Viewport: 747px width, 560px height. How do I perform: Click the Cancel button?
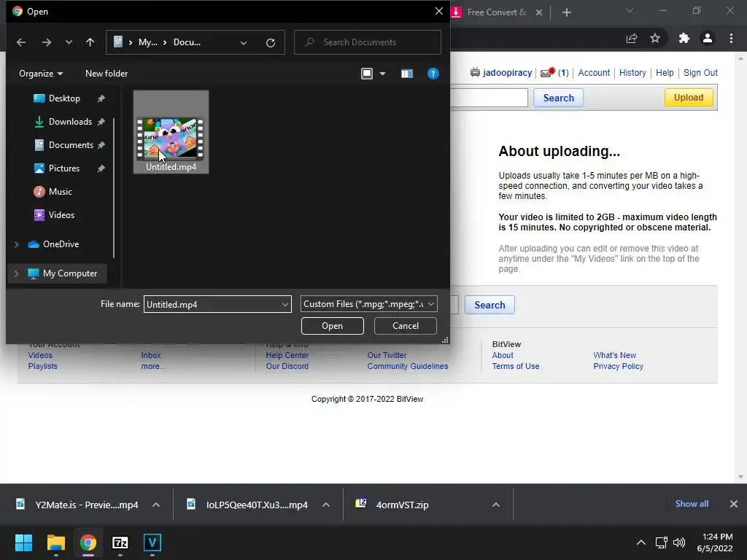(406, 326)
